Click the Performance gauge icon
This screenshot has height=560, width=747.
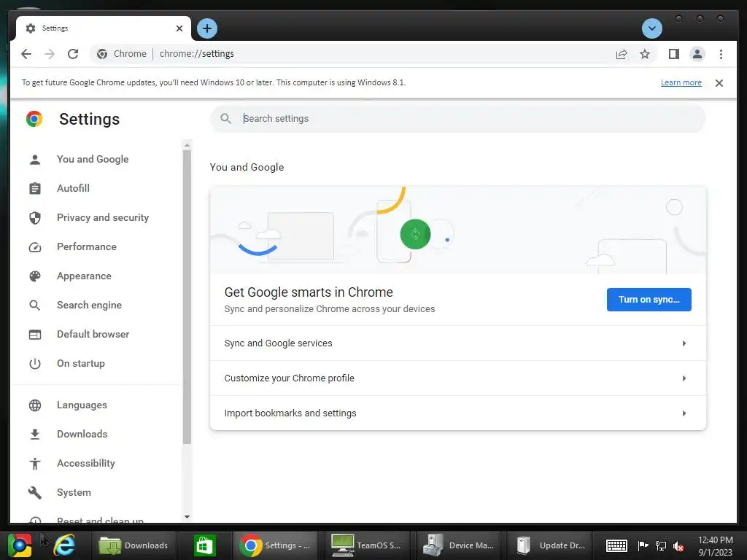(35, 246)
